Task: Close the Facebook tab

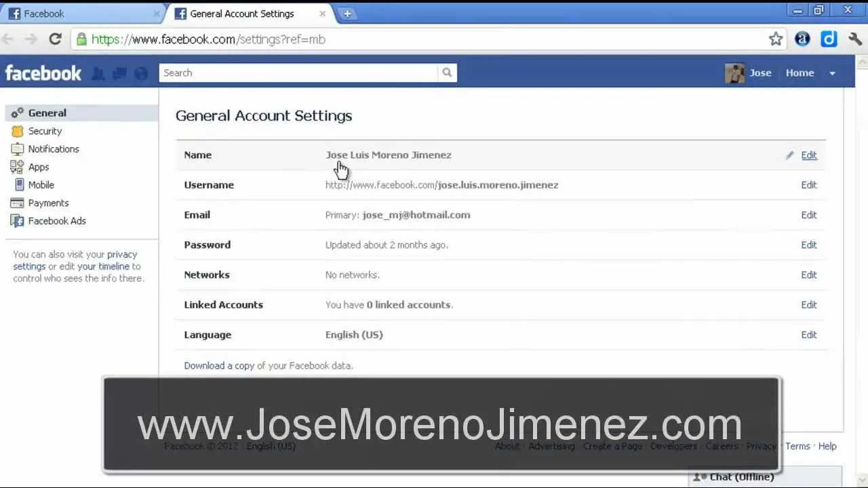Action: 157,14
